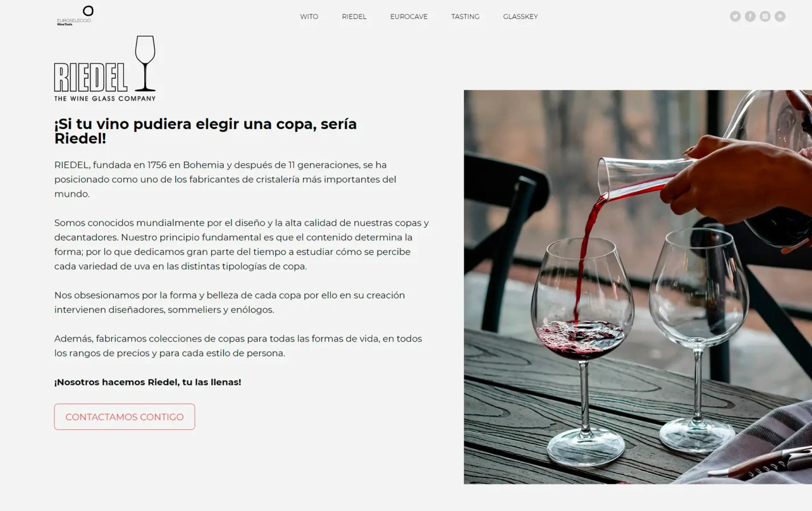Open the GLASSKEY menu item

click(520, 16)
